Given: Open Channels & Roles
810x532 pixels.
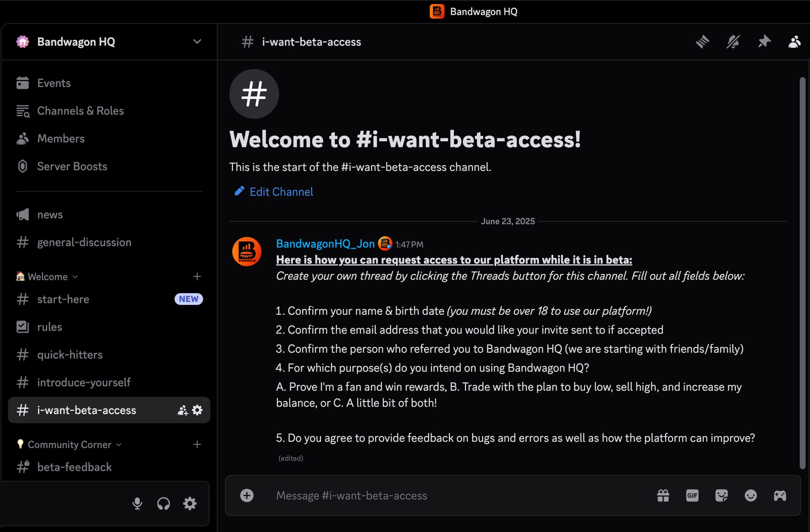Looking at the screenshot, I should click(109, 111).
